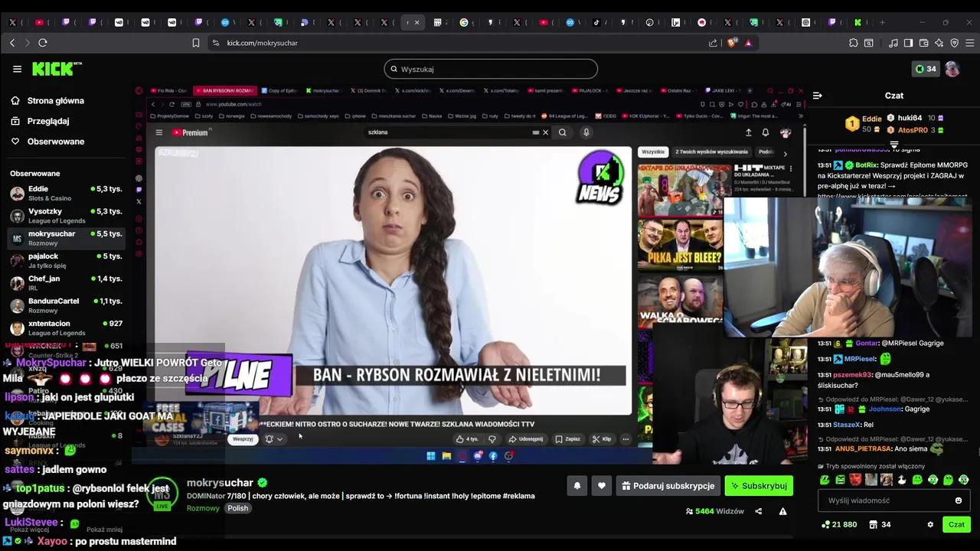Toggle stream notification bell

(577, 486)
